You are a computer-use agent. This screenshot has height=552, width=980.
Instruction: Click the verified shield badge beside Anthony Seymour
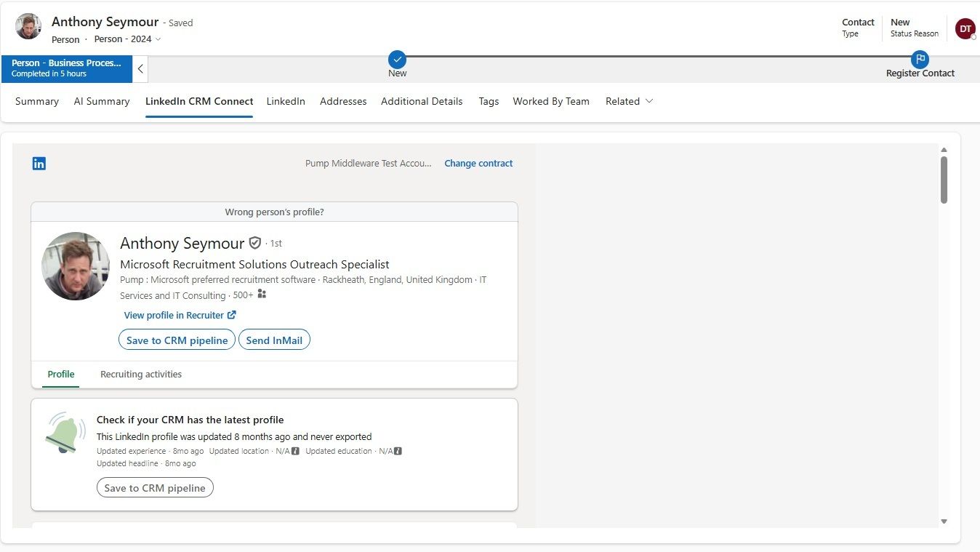(x=254, y=243)
